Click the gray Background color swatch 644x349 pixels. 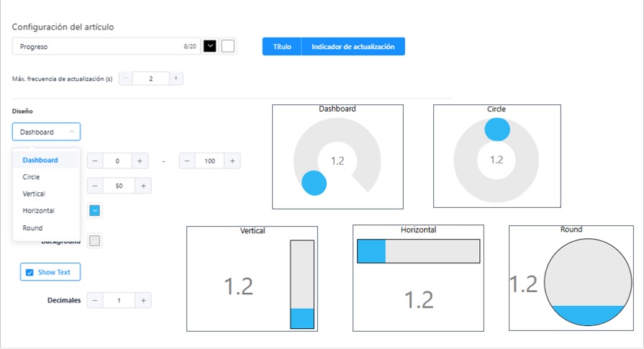[x=94, y=241]
